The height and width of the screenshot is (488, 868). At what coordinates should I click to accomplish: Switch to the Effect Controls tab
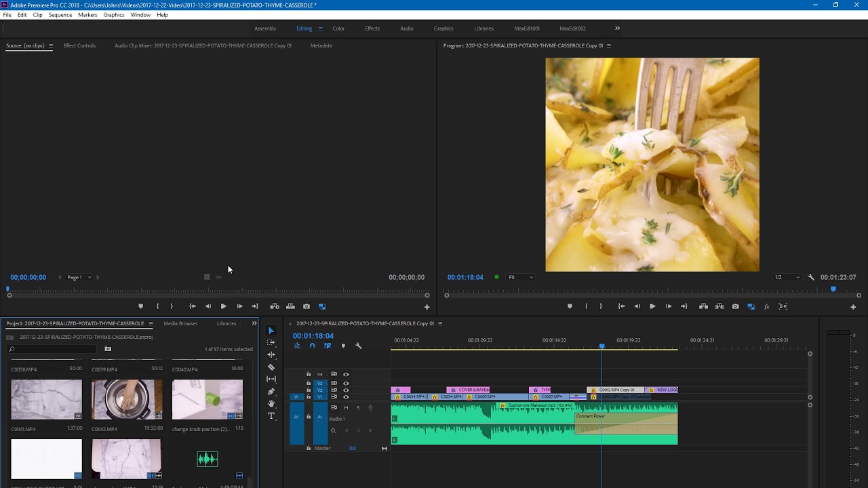coord(79,45)
